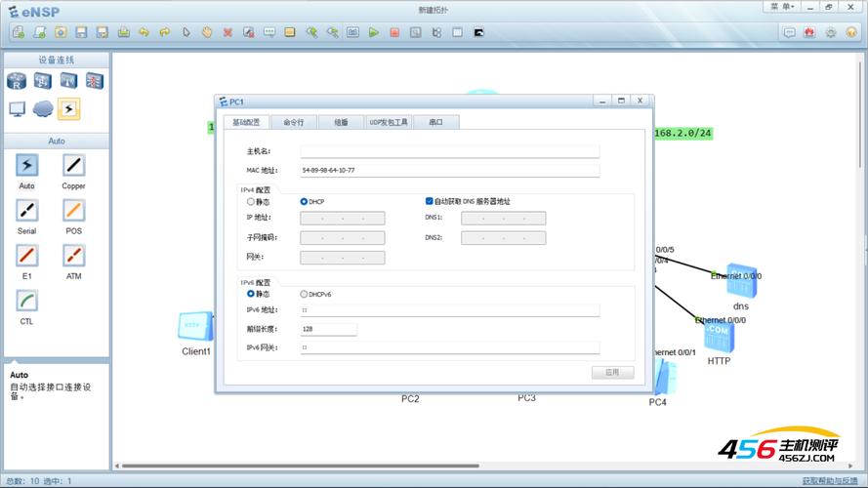Pick the POS cable icon
This screenshot has width=868, height=488.
pos(74,211)
